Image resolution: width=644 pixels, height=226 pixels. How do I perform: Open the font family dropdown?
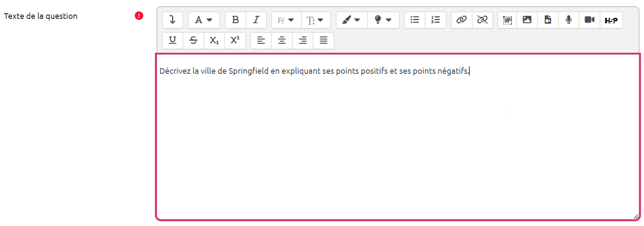coord(286,20)
